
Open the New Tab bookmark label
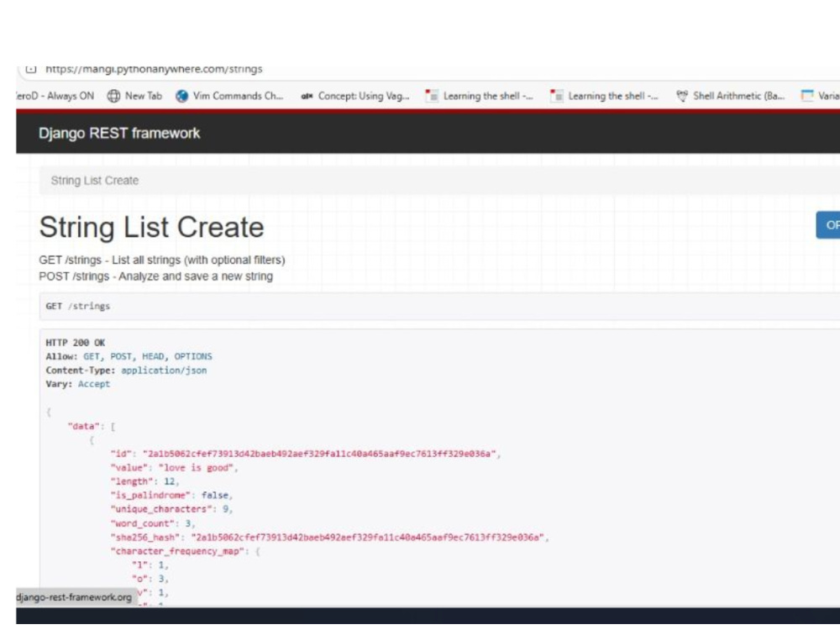point(143,96)
